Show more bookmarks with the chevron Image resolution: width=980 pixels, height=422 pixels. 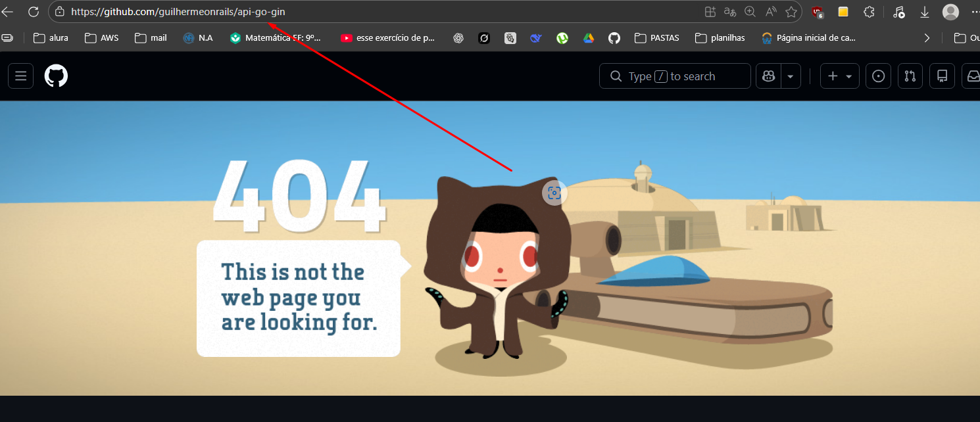point(927,38)
